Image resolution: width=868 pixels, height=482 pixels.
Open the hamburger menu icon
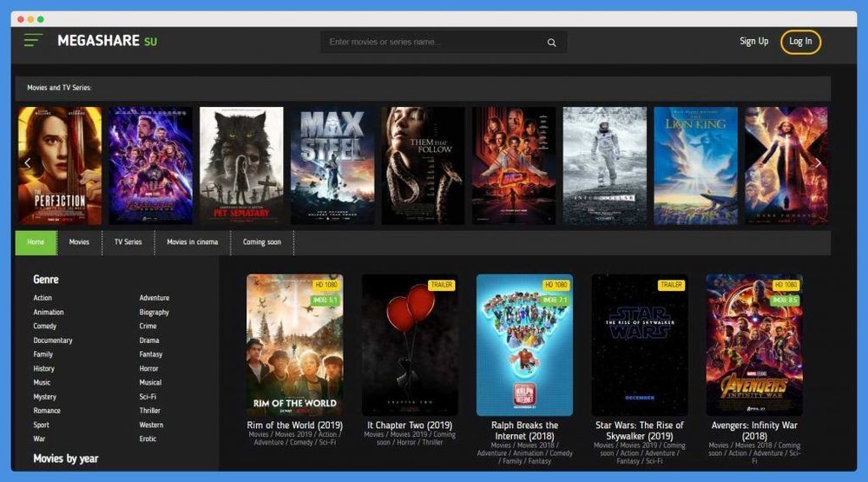click(33, 40)
